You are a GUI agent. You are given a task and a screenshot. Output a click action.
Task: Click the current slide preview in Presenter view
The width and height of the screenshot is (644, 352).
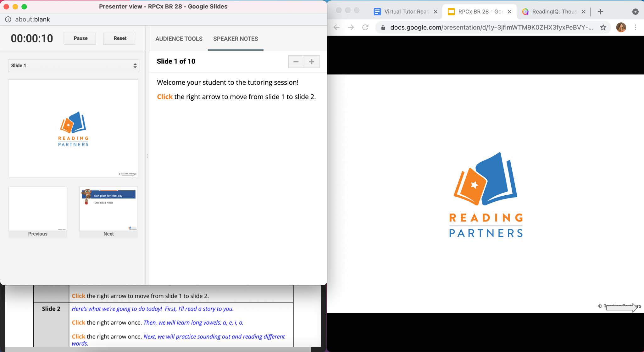(73, 128)
